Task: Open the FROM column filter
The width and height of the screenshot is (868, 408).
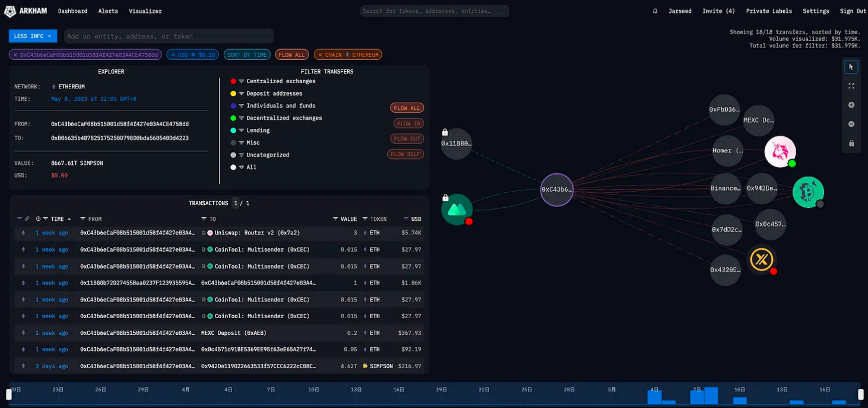Action: click(83, 219)
